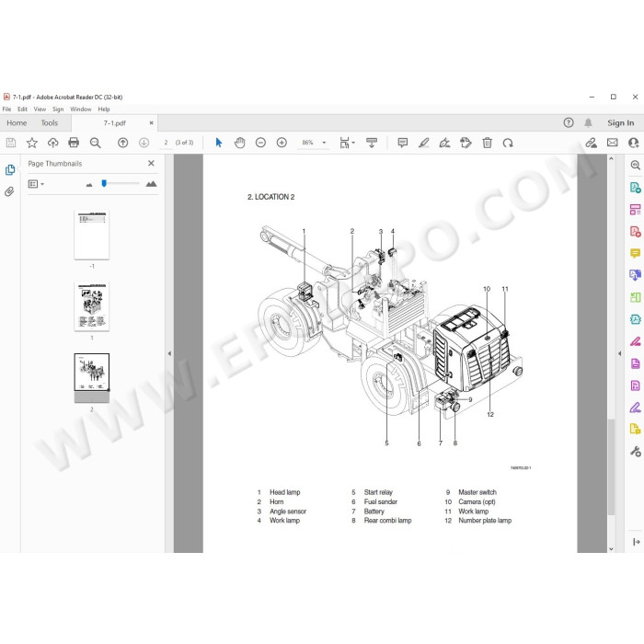Open the Comment tool in right pane

636,253
